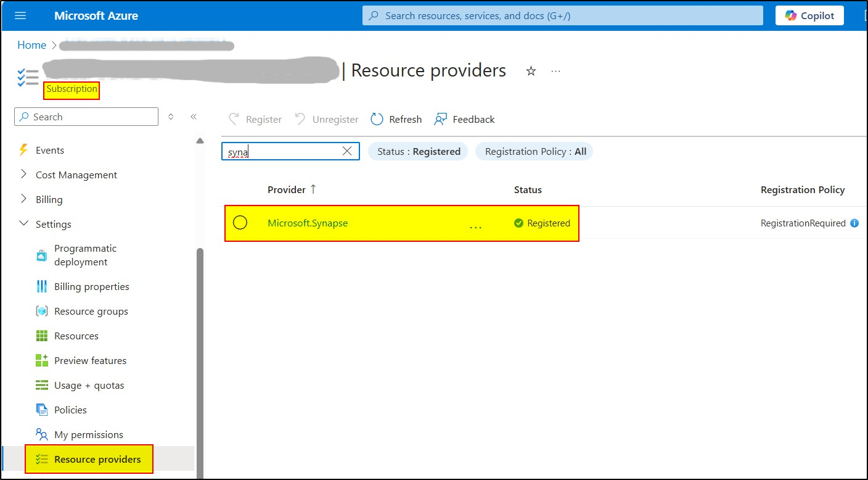Click the Policies sidebar icon
The image size is (868, 480).
click(43, 410)
